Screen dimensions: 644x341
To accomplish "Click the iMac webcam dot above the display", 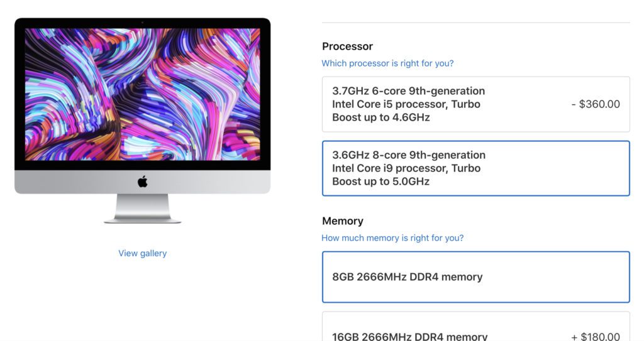I will [x=143, y=23].
